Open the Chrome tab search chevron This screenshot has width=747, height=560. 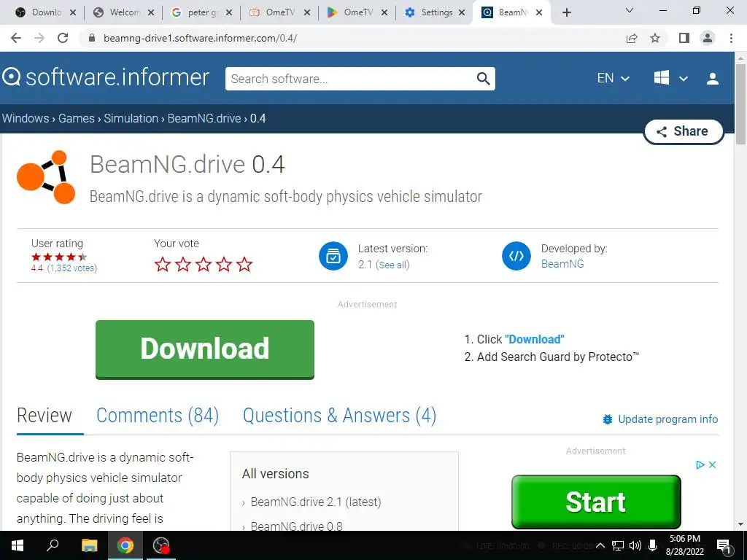point(630,10)
